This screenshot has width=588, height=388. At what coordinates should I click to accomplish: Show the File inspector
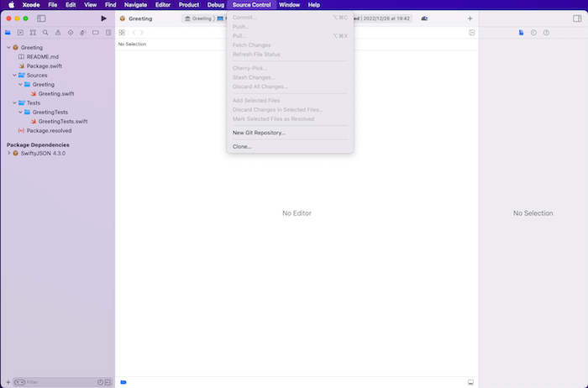point(522,33)
